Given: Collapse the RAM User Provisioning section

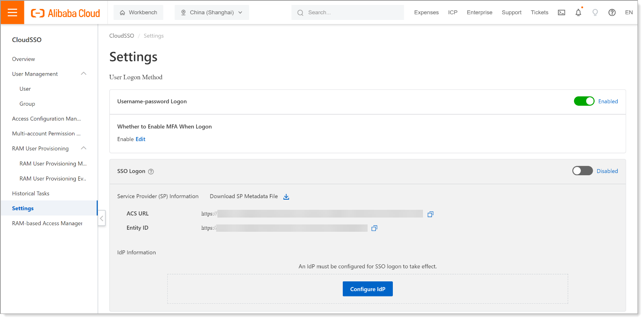Looking at the screenshot, I should coord(84,148).
